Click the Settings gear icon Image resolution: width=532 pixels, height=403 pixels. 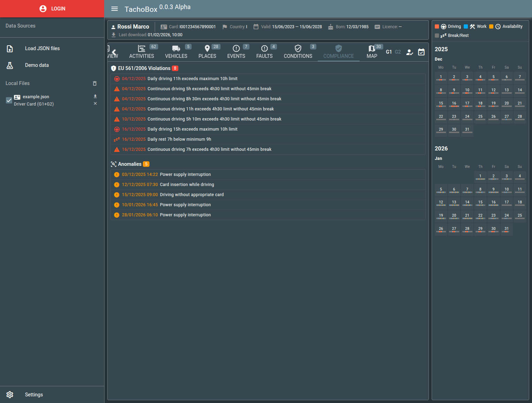tap(10, 395)
